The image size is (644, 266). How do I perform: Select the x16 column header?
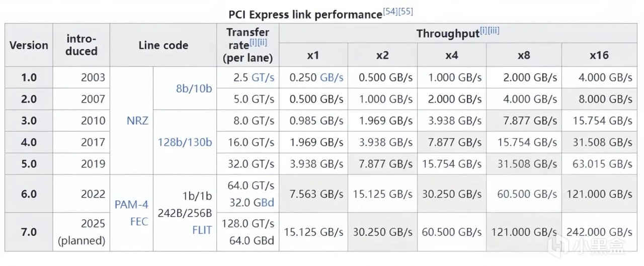599,55
